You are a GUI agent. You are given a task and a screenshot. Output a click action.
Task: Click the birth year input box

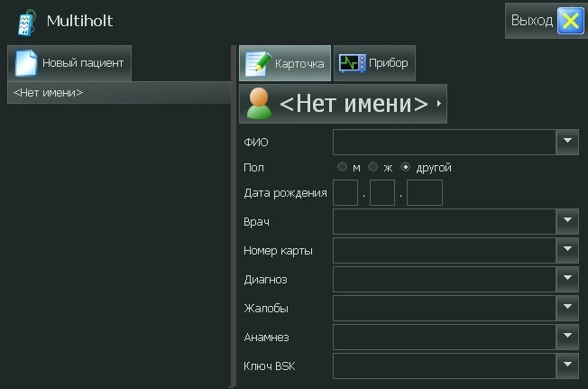[x=425, y=192]
